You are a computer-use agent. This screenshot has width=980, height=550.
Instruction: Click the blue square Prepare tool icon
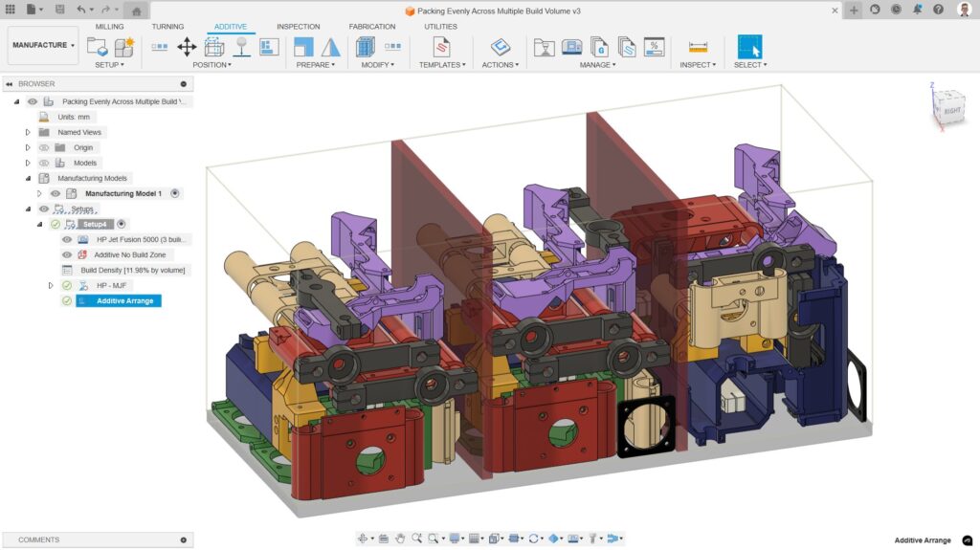(x=303, y=47)
